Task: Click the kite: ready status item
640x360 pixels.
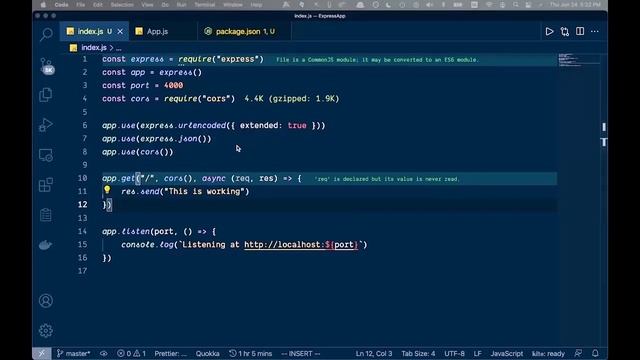Action: (548, 353)
